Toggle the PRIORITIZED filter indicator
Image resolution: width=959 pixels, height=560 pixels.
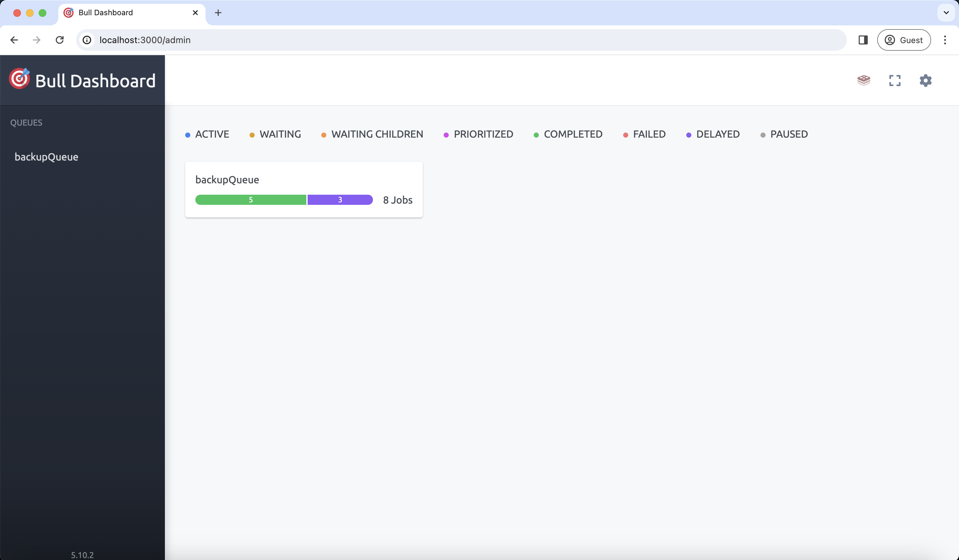pyautogui.click(x=478, y=134)
